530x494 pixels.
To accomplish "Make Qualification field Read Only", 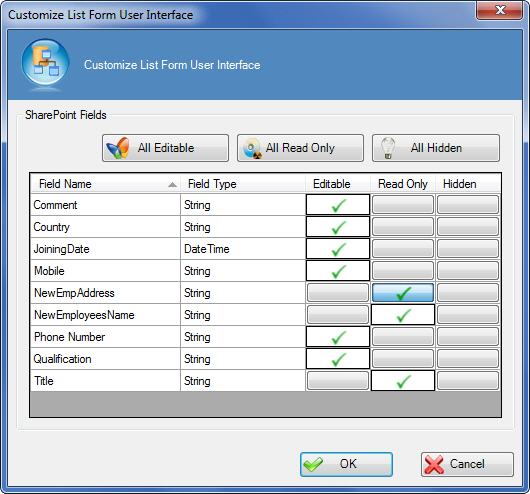I will pos(403,359).
